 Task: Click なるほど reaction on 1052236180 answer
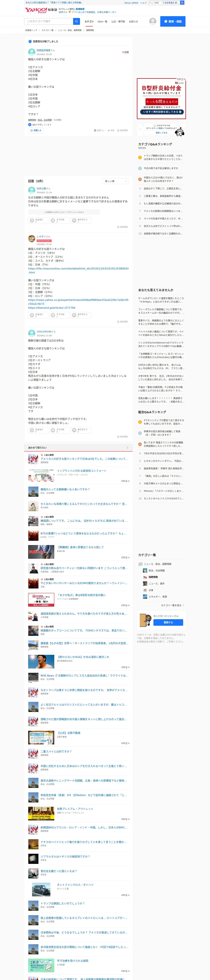click(x=38, y=430)
